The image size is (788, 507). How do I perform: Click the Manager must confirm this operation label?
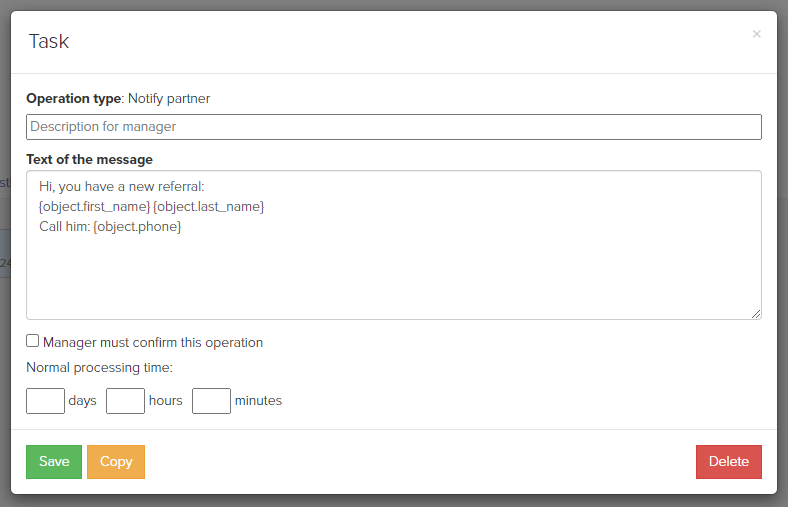pyautogui.click(x=153, y=343)
